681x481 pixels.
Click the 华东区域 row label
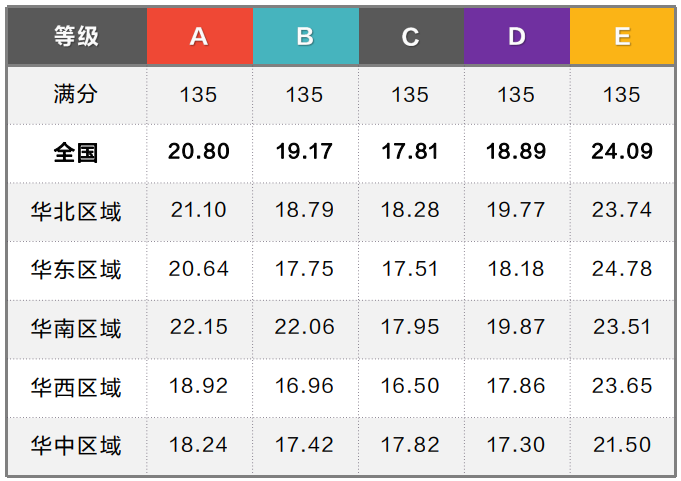tap(77, 269)
